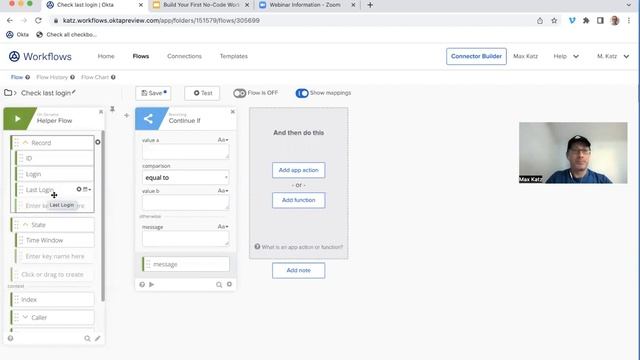Click into the value b input field
Image resolution: width=640 pixels, height=360 pixels.
[x=186, y=202]
